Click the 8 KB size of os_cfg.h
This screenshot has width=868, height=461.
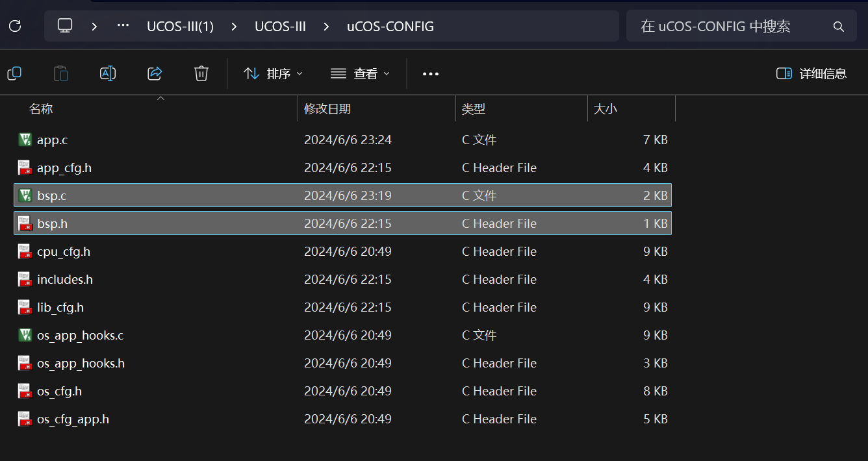pos(656,391)
